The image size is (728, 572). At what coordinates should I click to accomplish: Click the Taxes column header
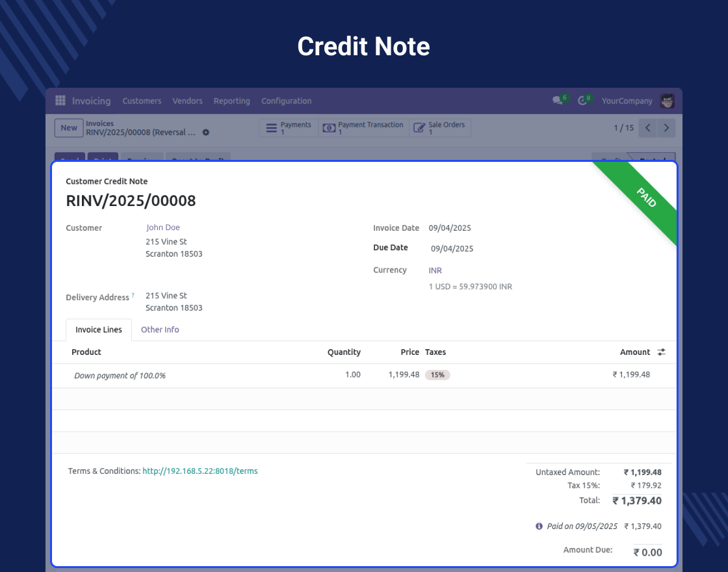coord(435,352)
